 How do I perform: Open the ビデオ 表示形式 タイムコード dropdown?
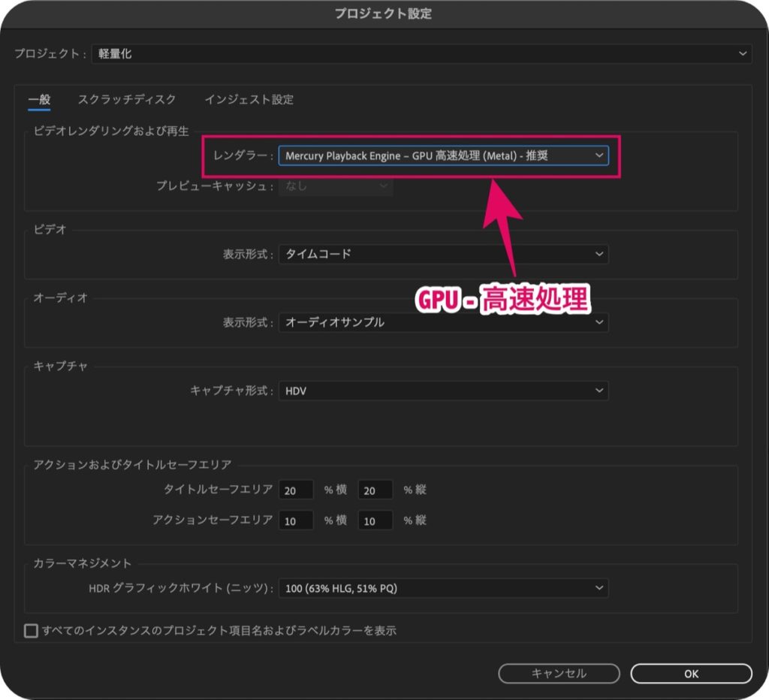pos(443,254)
